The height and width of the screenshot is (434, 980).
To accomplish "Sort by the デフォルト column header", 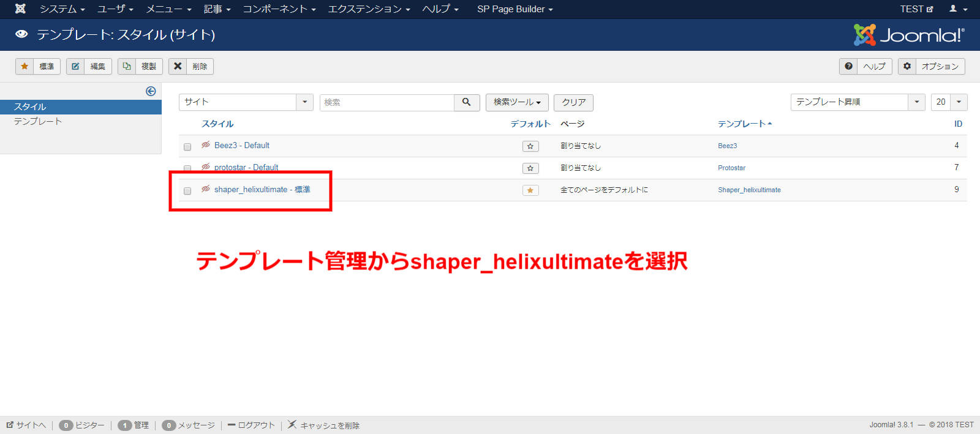I will coord(530,124).
